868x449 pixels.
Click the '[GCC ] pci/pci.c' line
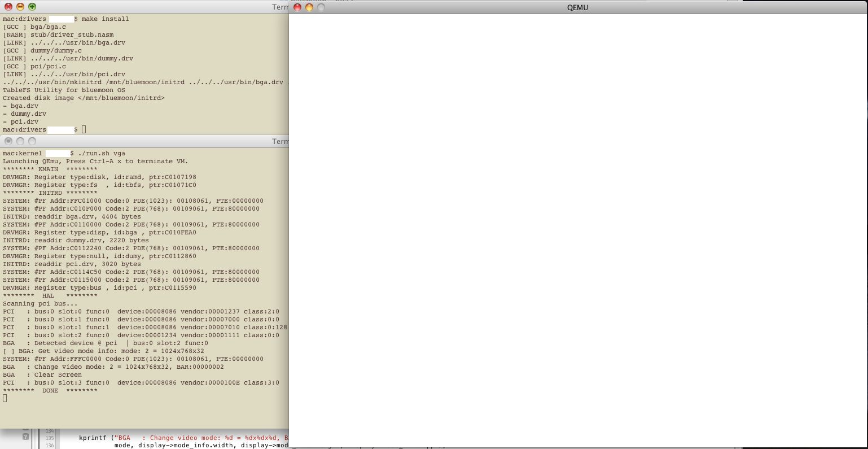[34, 66]
